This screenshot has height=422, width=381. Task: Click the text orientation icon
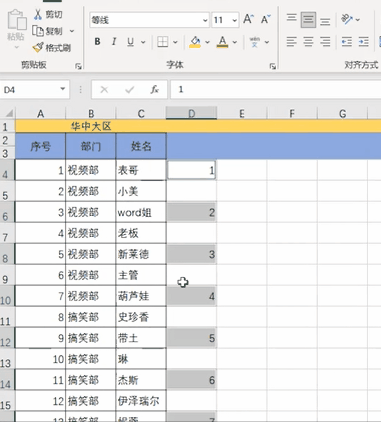[346, 19]
